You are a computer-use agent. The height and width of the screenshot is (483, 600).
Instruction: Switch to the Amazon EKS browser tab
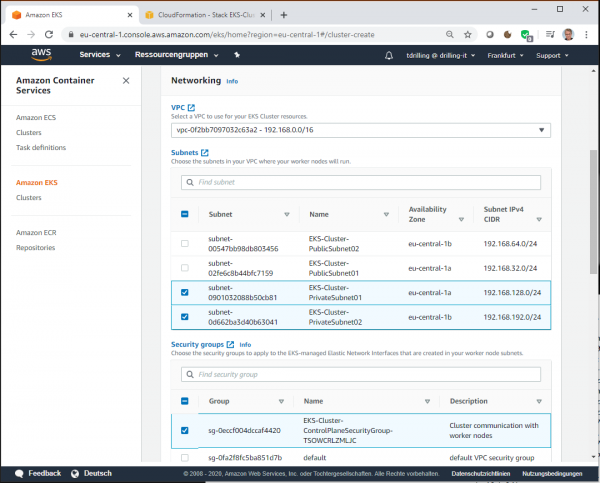tap(72, 15)
